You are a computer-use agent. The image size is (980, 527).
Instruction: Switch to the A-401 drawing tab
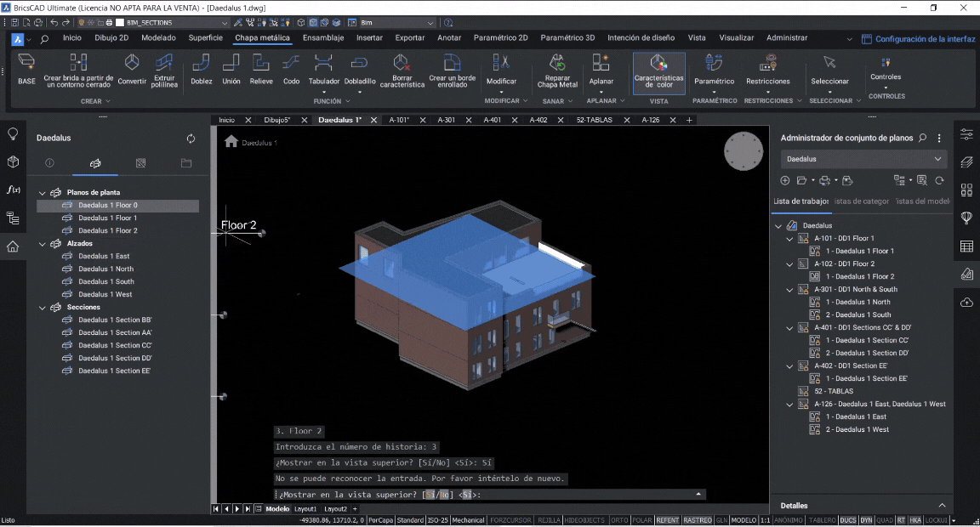tap(492, 120)
